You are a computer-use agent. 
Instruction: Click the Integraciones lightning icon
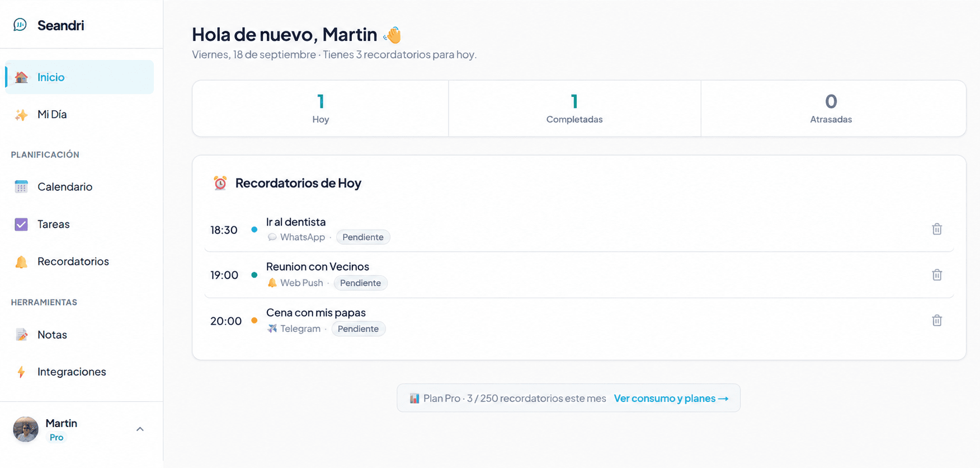pyautogui.click(x=21, y=372)
